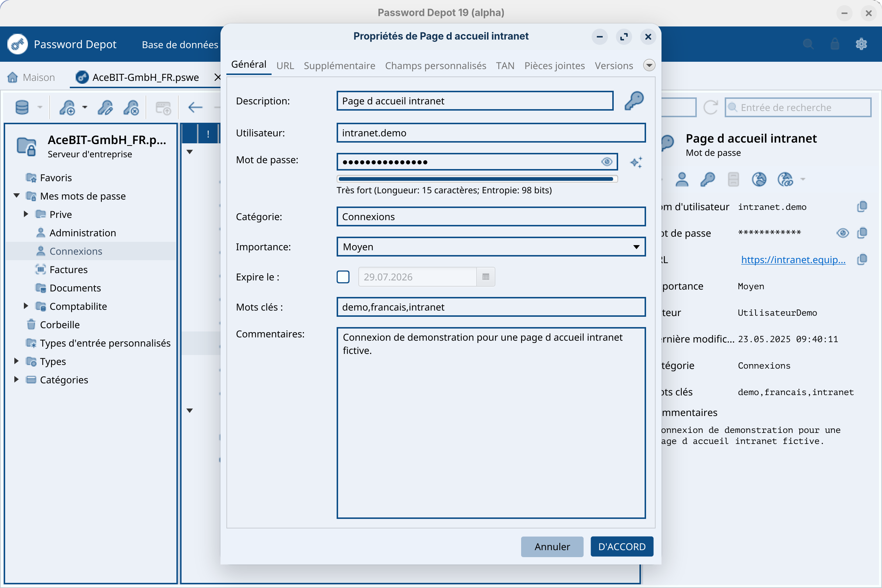Enable the Expire le checkbox
The height and width of the screenshot is (588, 882).
pyautogui.click(x=343, y=277)
